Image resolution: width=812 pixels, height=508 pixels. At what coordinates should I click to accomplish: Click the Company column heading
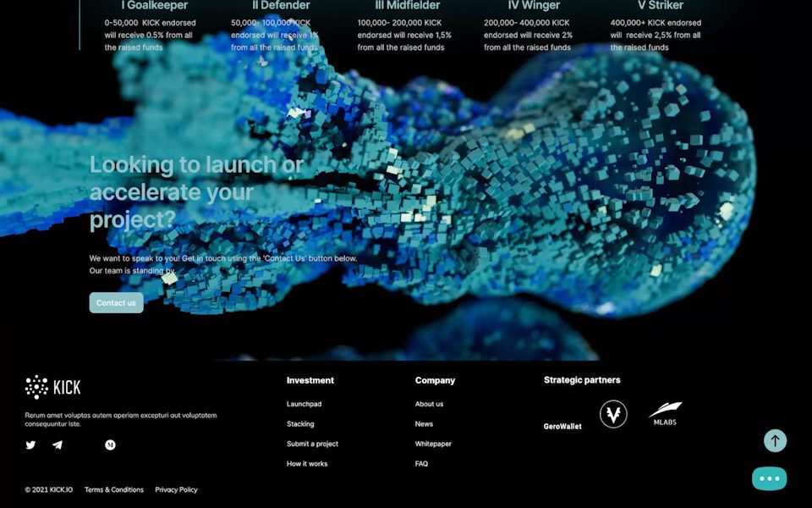click(435, 380)
